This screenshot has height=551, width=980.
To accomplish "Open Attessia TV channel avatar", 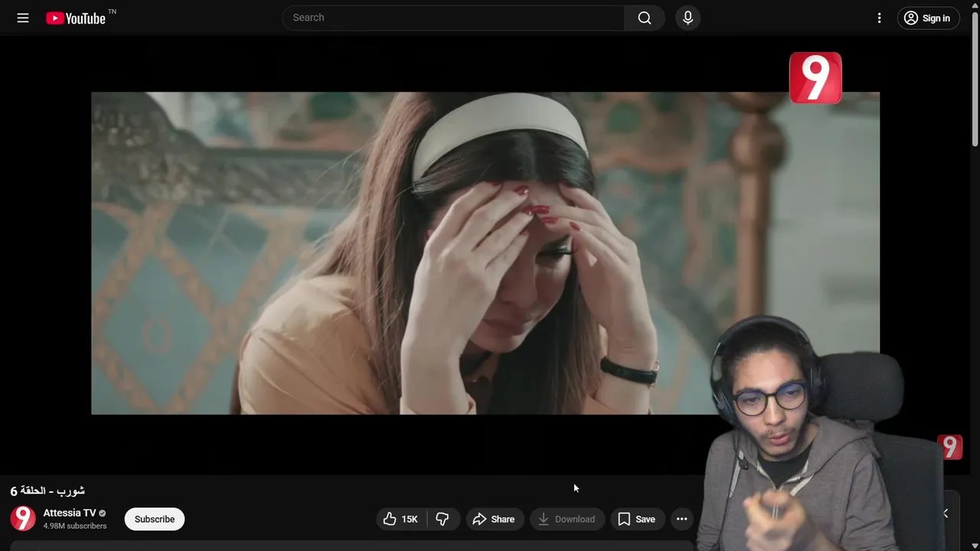I will tap(22, 519).
